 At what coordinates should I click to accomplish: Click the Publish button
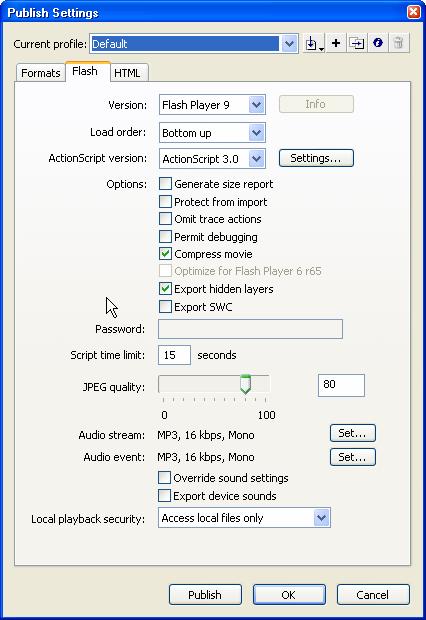pyautogui.click(x=205, y=595)
